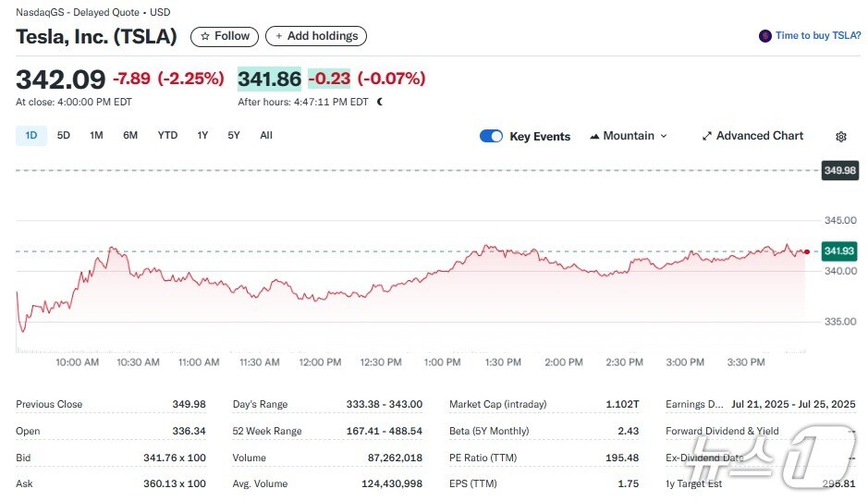
Task: Click the after-hours moon icon
Action: (x=380, y=102)
